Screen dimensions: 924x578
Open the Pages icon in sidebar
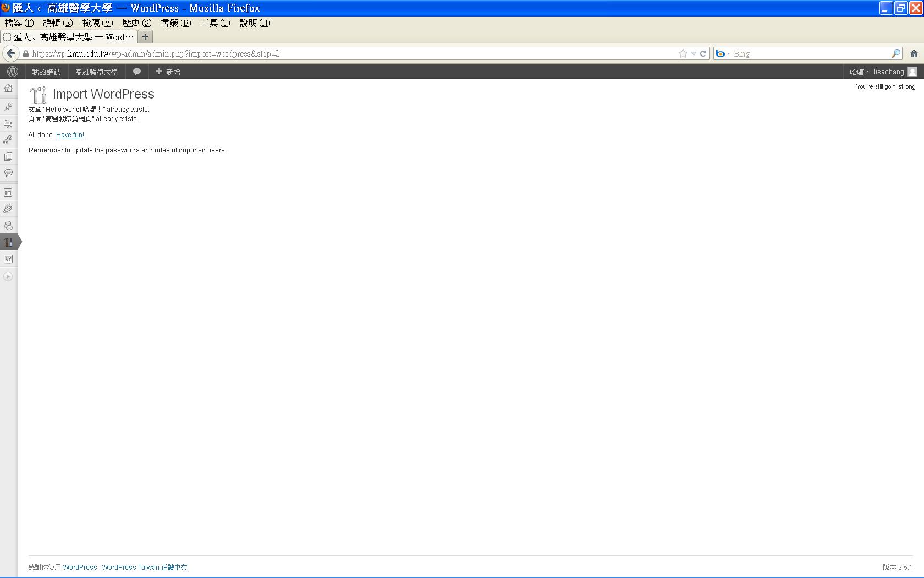click(x=8, y=157)
